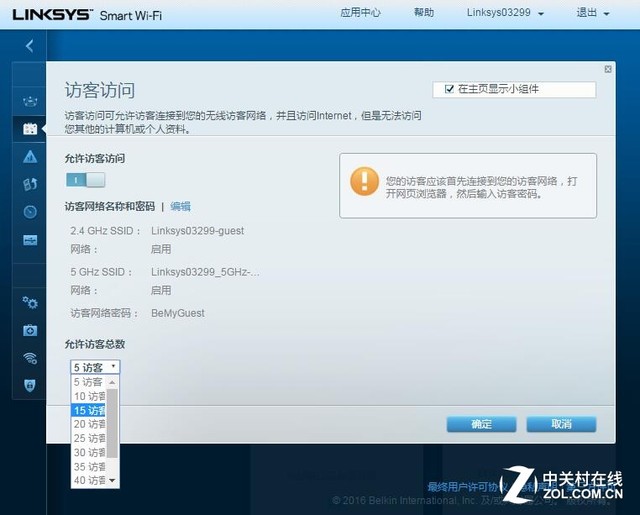Expand the 退出 menu

click(x=593, y=13)
